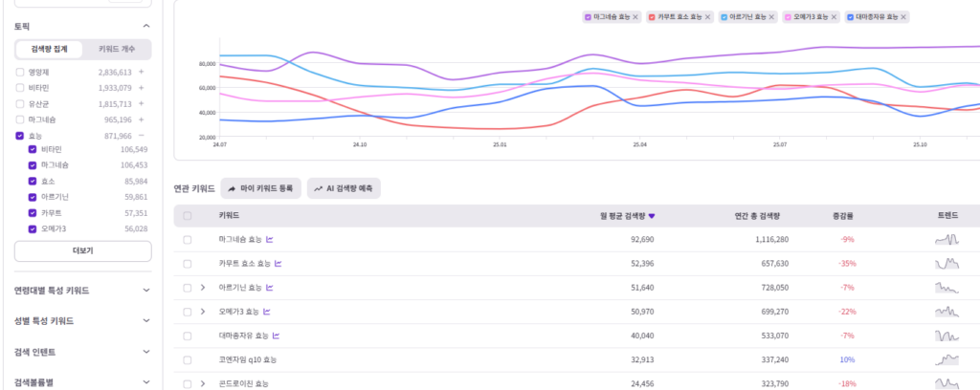
Task: Click plus icon next to 유산균 topic
Action: [142, 103]
